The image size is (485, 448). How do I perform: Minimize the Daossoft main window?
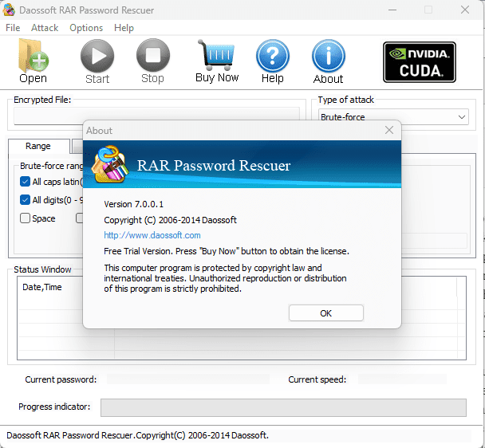392,10
